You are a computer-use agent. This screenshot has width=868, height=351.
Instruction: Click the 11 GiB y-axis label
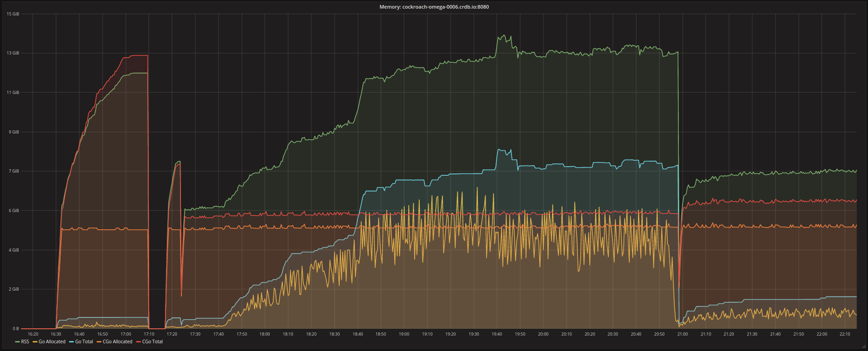[13, 93]
